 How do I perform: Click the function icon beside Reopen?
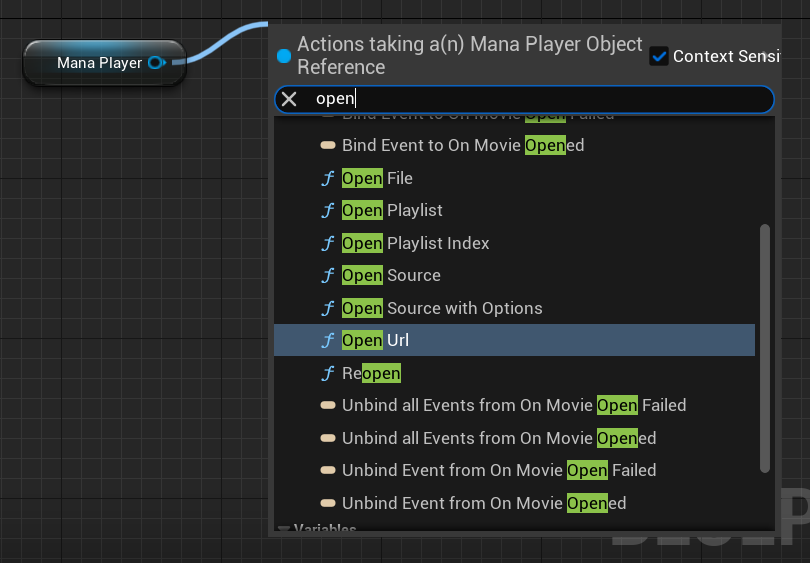point(328,373)
